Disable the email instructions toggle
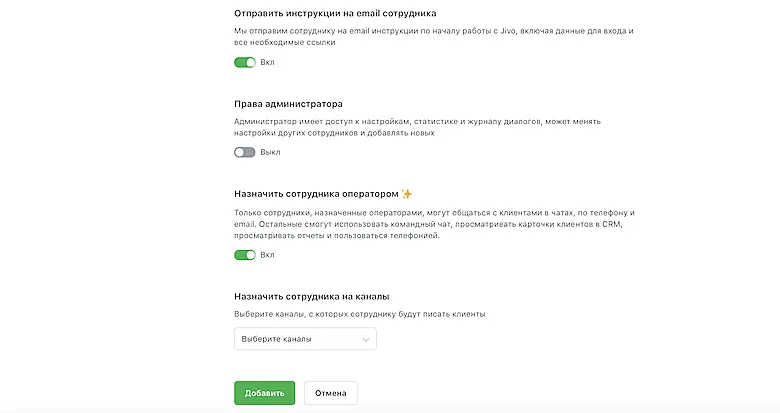 tap(244, 62)
